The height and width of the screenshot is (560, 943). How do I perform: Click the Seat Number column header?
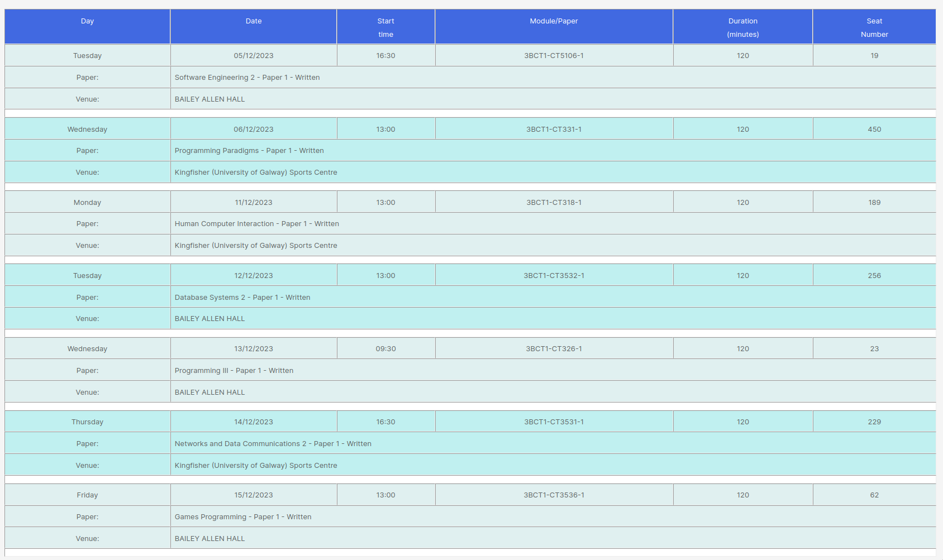tap(874, 26)
